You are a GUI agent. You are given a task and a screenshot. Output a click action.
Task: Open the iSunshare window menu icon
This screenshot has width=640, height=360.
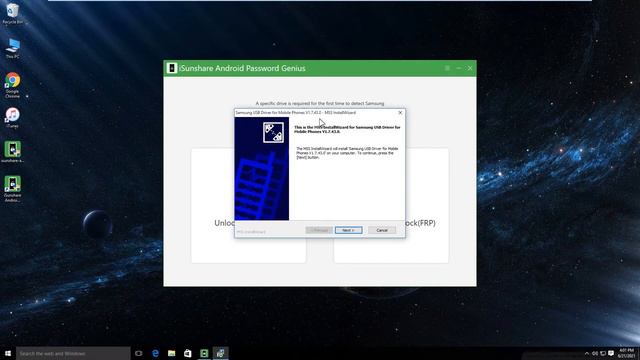pyautogui.click(x=447, y=68)
